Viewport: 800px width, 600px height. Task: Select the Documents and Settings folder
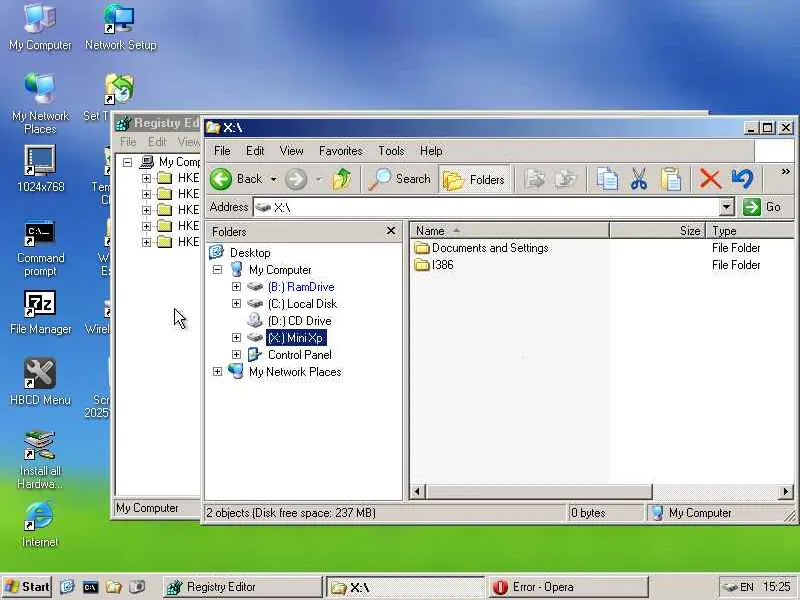pyautogui.click(x=482, y=248)
